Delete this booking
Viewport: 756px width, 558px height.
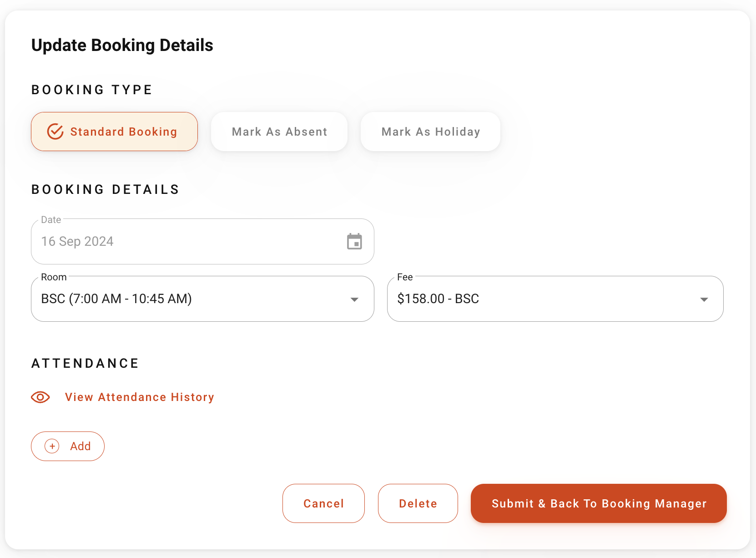pos(418,503)
